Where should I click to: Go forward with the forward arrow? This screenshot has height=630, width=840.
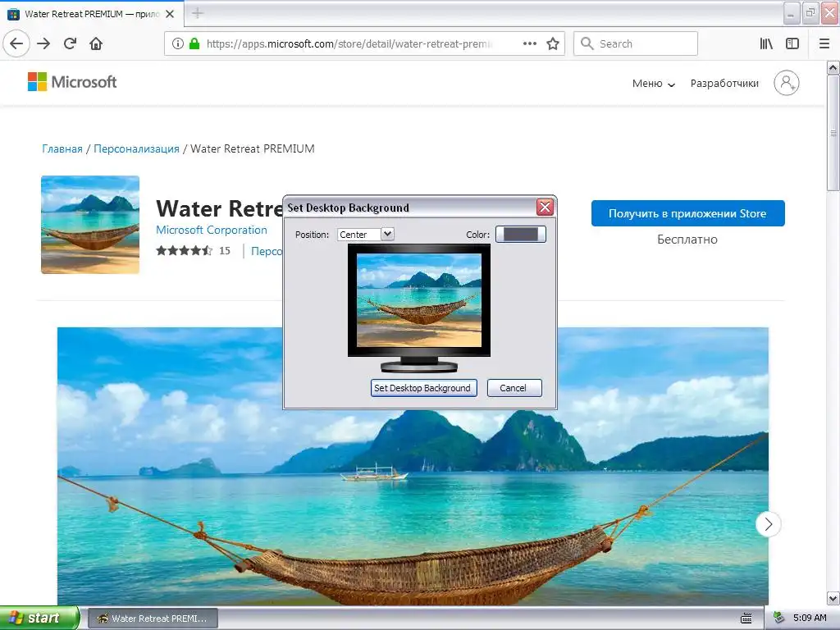[43, 43]
